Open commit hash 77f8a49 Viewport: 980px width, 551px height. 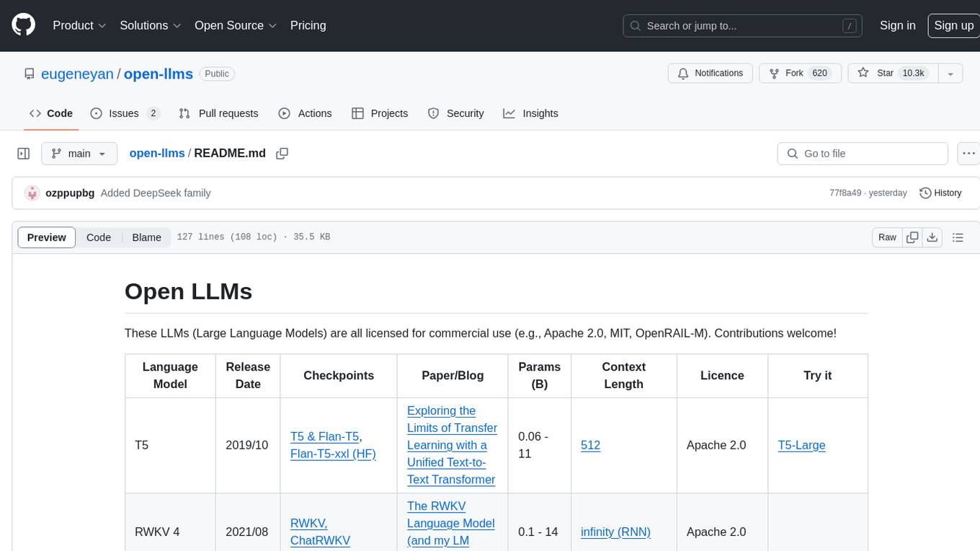pos(845,193)
